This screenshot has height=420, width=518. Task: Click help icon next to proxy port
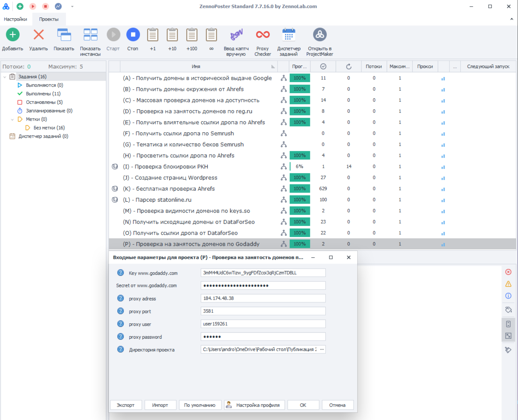pos(120,311)
